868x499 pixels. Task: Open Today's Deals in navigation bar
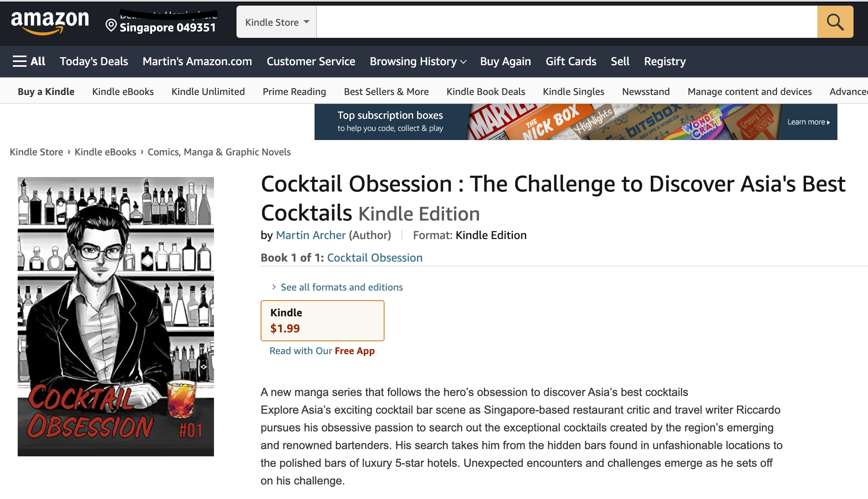[x=94, y=61]
